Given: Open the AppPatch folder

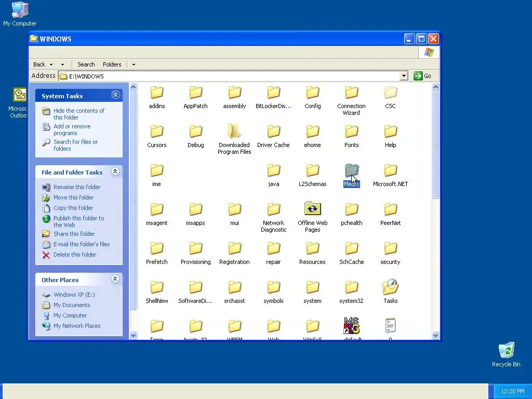Looking at the screenshot, I should pos(195,97).
